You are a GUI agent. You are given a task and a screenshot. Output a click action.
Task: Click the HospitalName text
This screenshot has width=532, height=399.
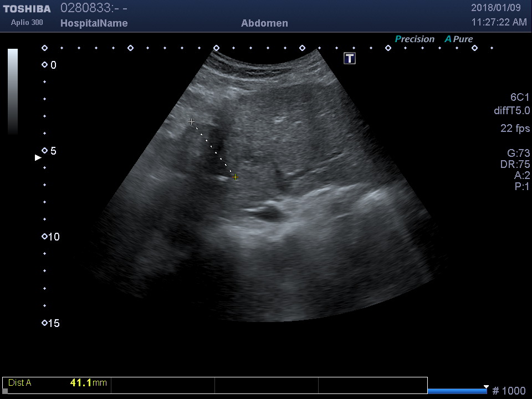point(94,23)
